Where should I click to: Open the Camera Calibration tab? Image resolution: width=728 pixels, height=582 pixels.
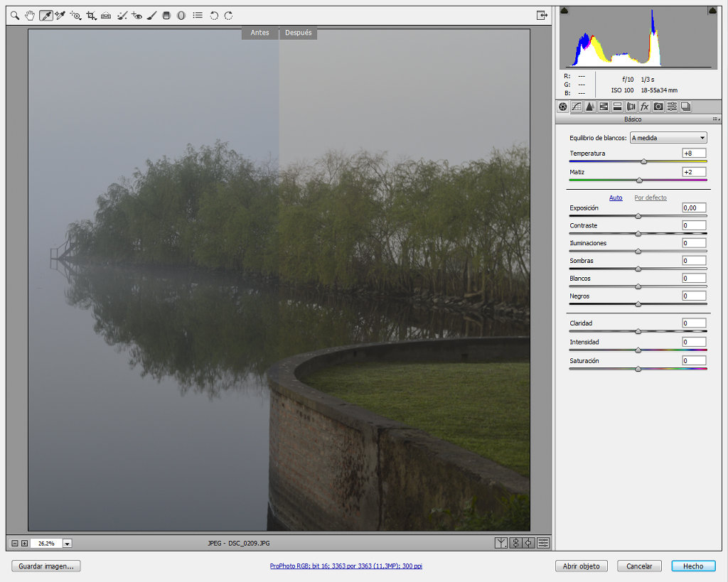[x=658, y=107]
